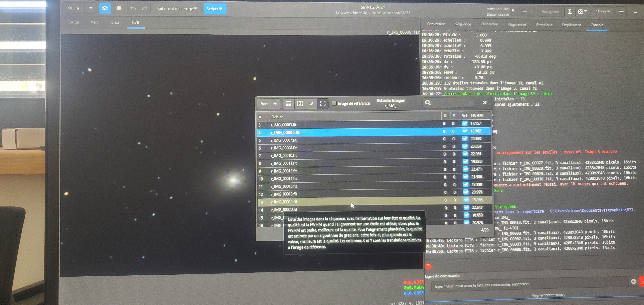Click the home directory icon
The image size is (644, 305).
[105, 8]
